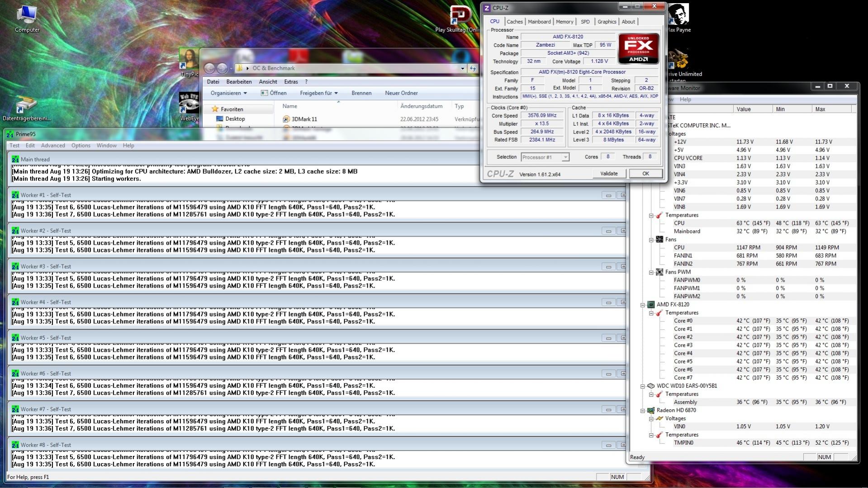
Task: Collapse the Radeon HD 6870 tree node
Action: (x=642, y=411)
